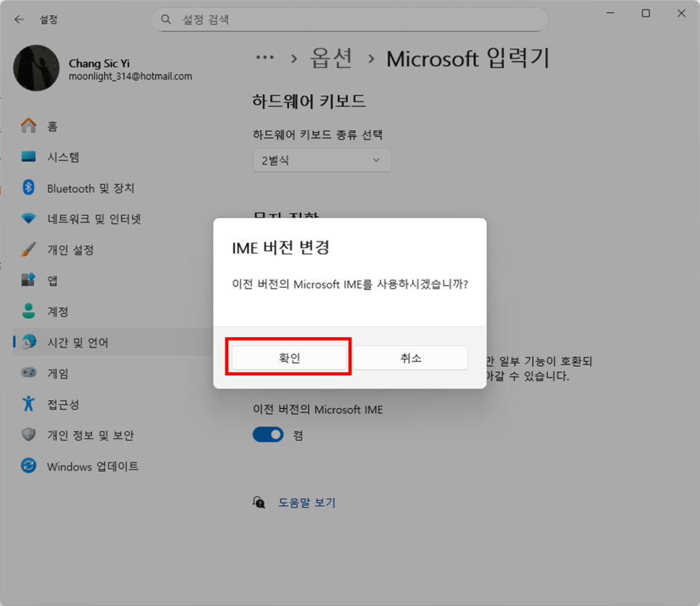Select 홈 in the sidebar
The height and width of the screenshot is (606, 700).
tap(113, 126)
